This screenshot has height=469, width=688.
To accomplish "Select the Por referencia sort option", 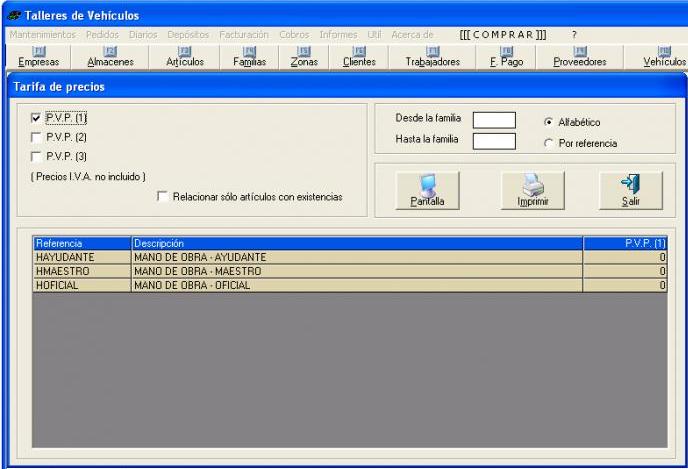I will (x=548, y=143).
